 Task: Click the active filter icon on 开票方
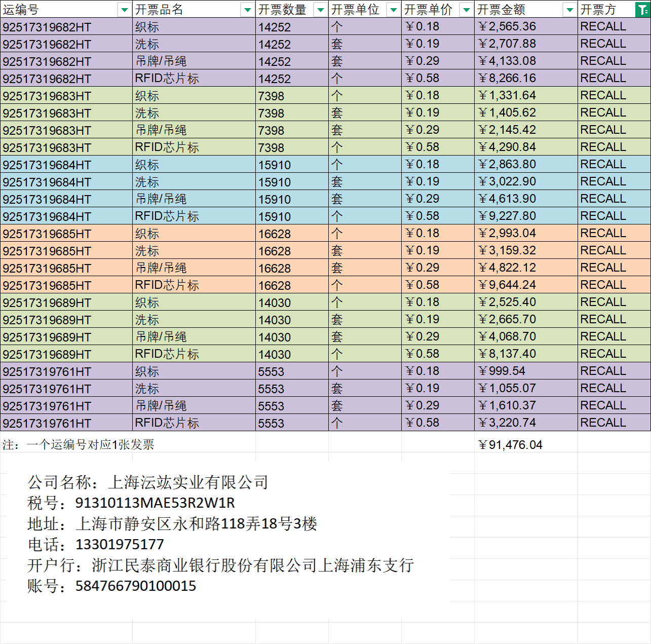pyautogui.click(x=642, y=10)
